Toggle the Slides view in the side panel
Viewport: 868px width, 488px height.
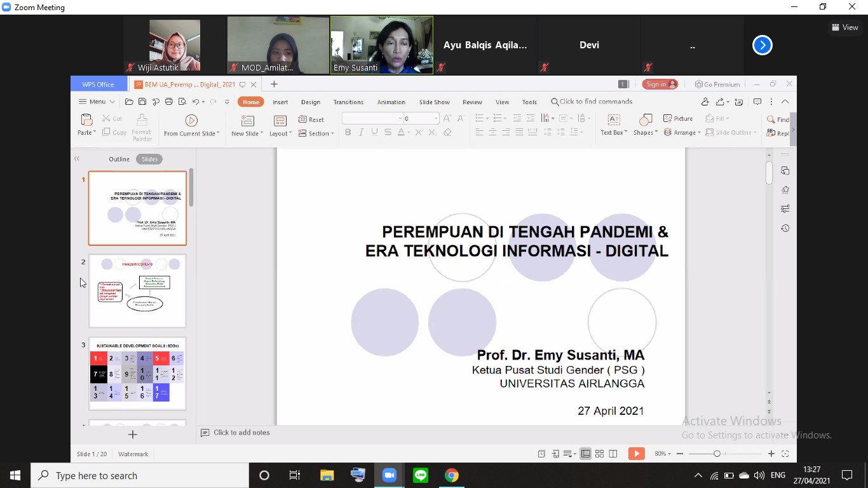click(149, 159)
